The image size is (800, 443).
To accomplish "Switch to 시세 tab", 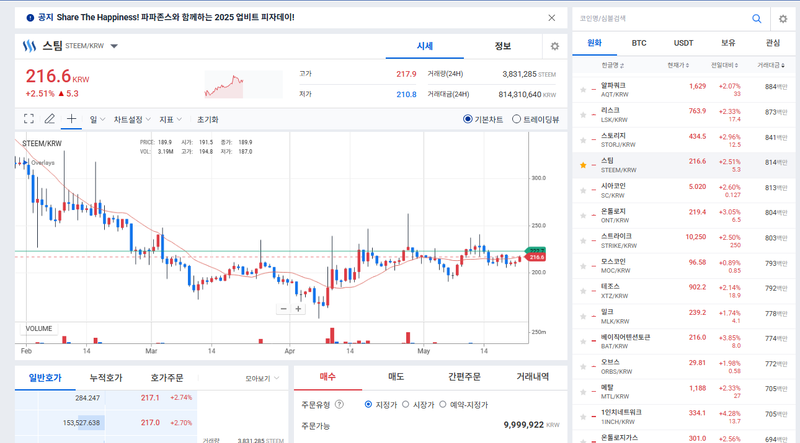I will pos(424,46).
